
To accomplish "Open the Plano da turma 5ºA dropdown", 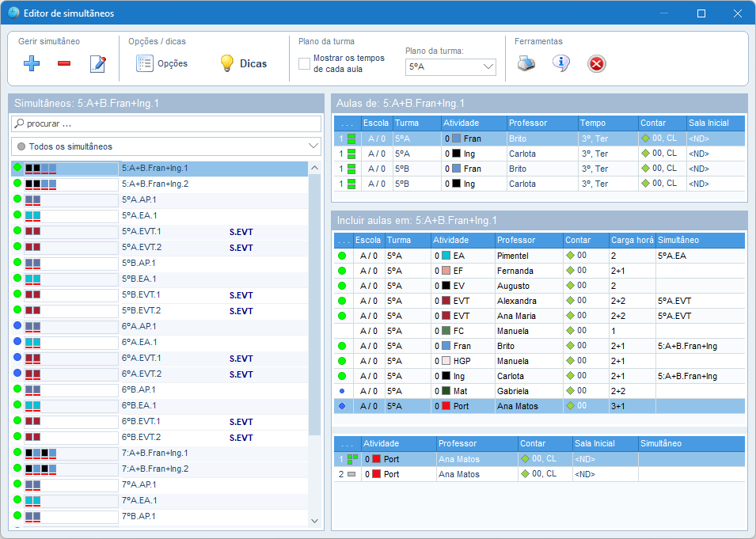I will pos(450,67).
